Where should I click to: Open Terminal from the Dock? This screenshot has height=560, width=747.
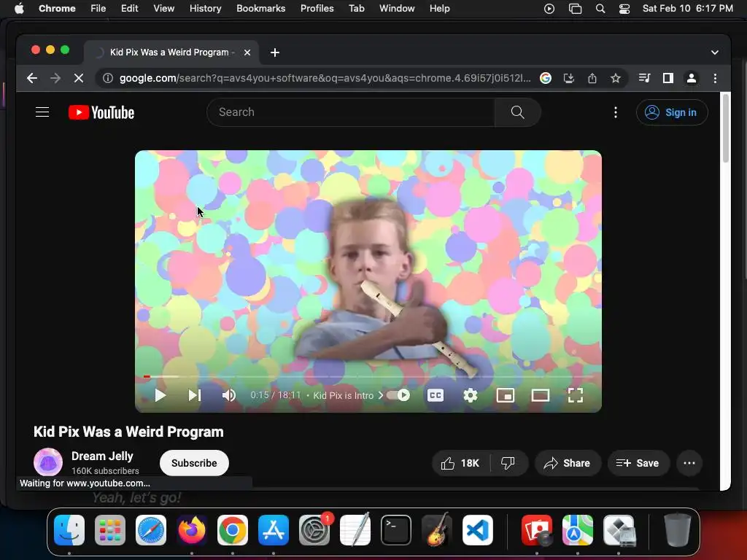coord(396,530)
